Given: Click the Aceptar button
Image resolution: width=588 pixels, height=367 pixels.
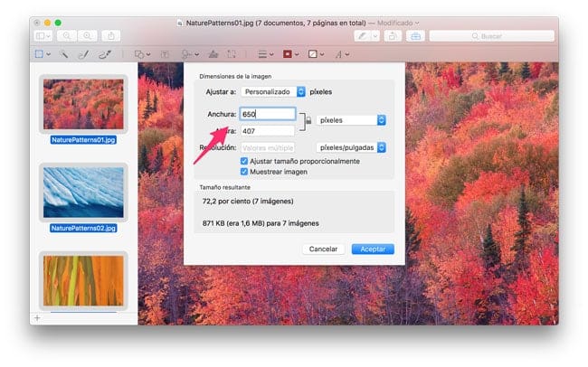Looking at the screenshot, I should (373, 249).
